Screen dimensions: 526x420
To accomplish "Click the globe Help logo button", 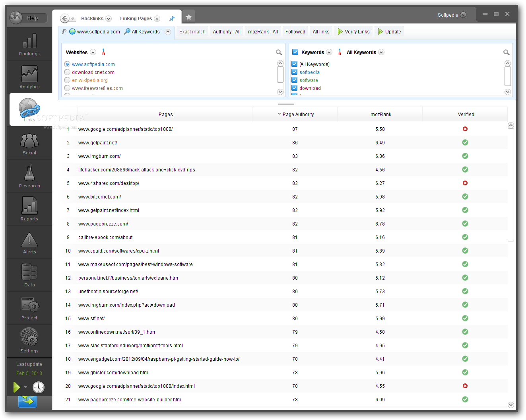I will click(x=16, y=17).
